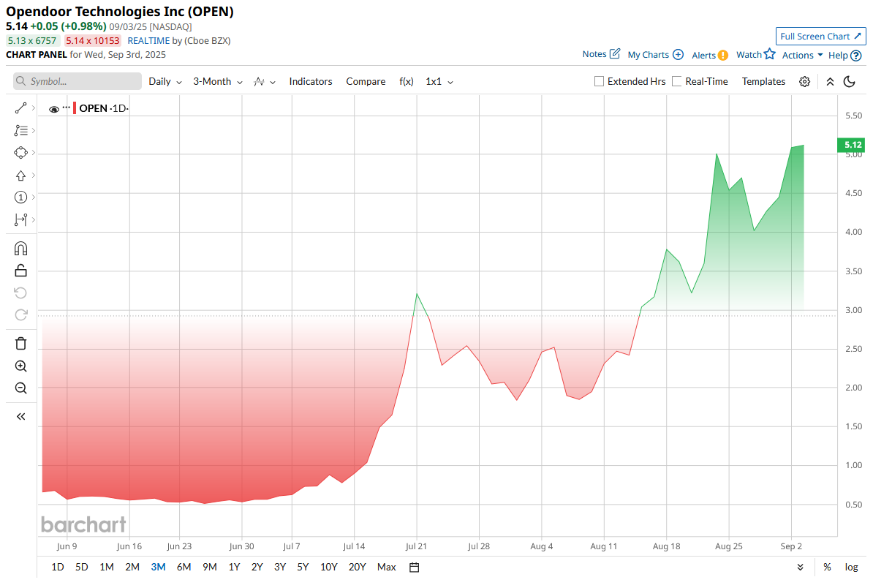873x588 pixels.
Task: Collapse the chart header panel
Action: click(x=830, y=81)
